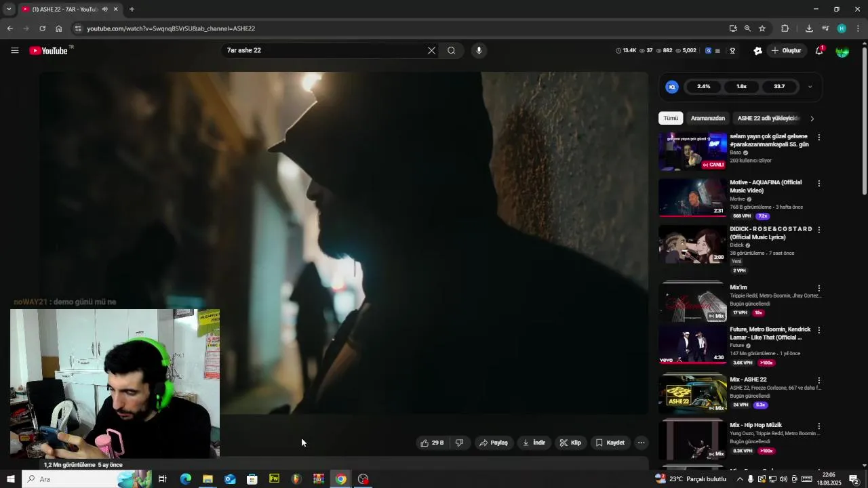Image resolution: width=868 pixels, height=488 pixels.
Task: Click the white star-shaped extension icon
Action: click(x=757, y=51)
